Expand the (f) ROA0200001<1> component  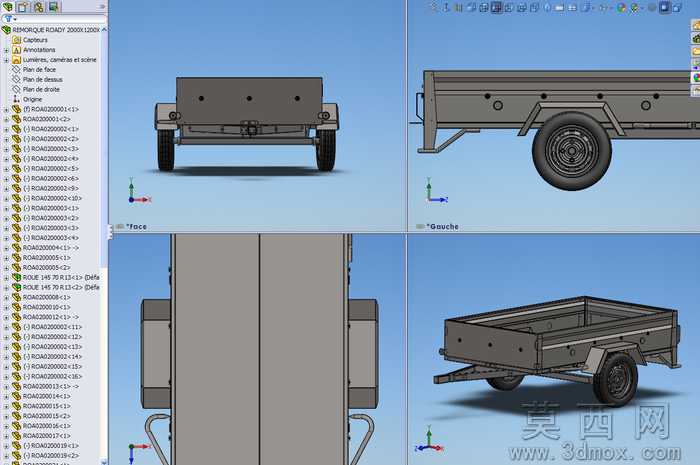pos(6,109)
